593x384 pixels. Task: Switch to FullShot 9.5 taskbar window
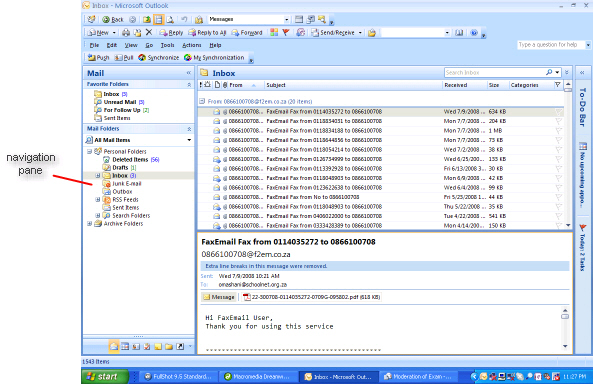(x=179, y=376)
